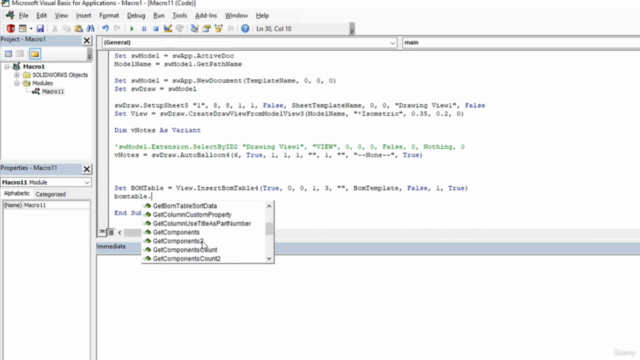Collapse the Modules folder
The height and width of the screenshot is (360, 640).
[x=16, y=83]
